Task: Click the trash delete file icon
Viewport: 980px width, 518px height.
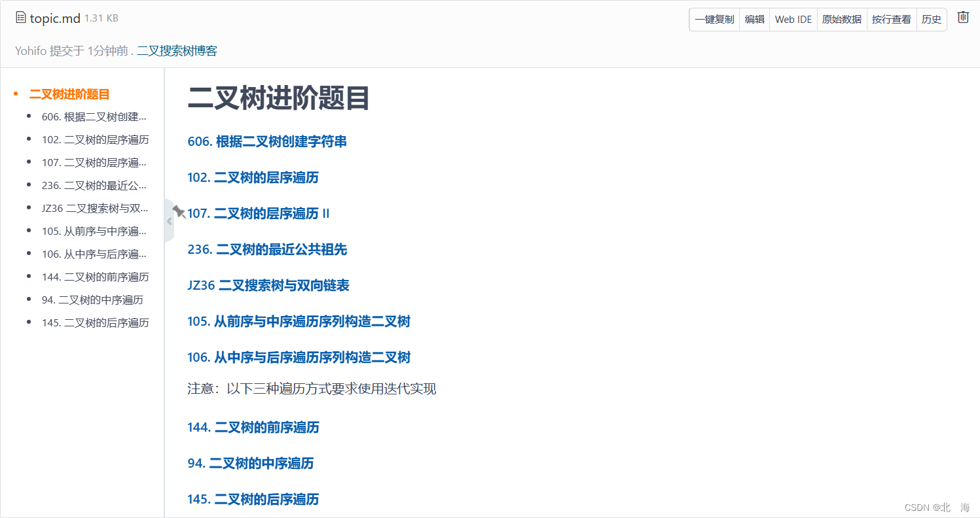Action: point(963,18)
